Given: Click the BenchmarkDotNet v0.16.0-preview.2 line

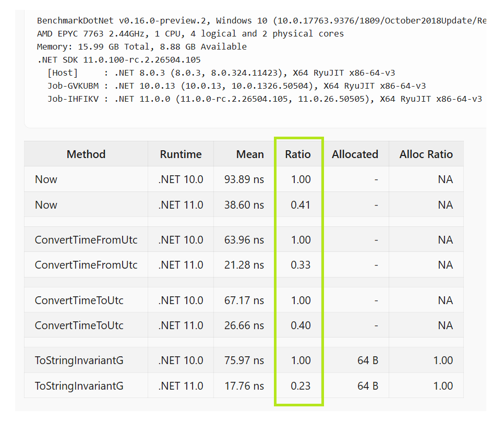Looking at the screenshot, I should (261, 20).
